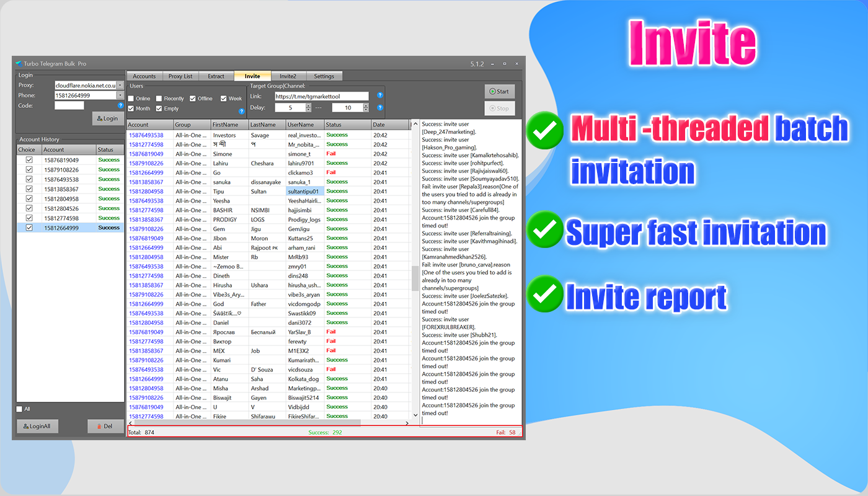The image size is (868, 496).
Task: Click the Code input field
Action: coord(69,105)
